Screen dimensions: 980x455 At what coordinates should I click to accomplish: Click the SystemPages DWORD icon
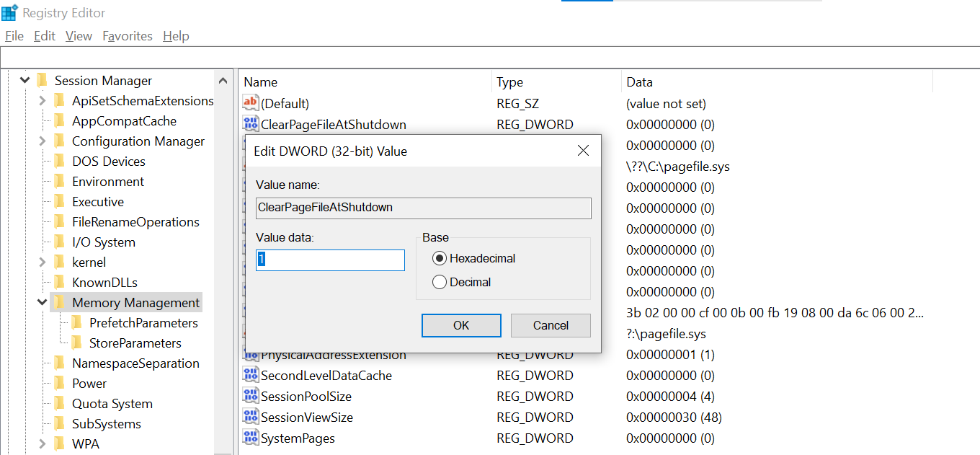(250, 438)
